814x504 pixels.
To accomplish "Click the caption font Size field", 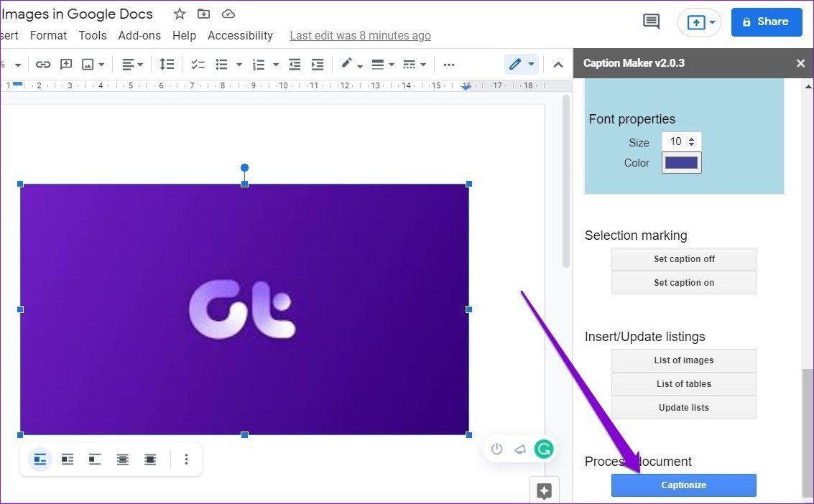I will (x=681, y=141).
